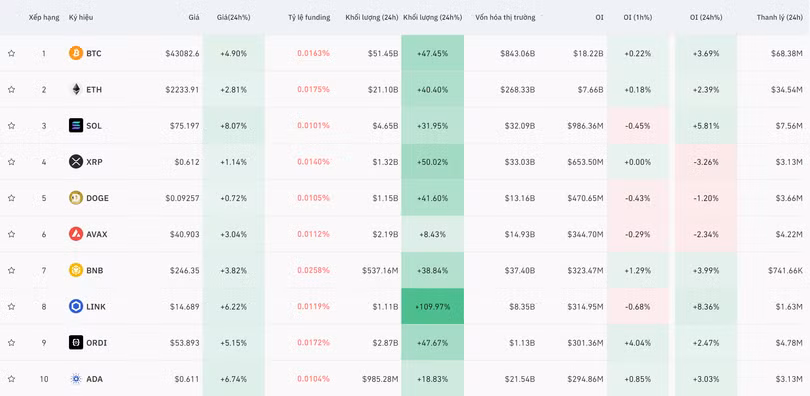Click BTC price $43082.6
Viewport: 810px width, 396px height.
tap(182, 53)
